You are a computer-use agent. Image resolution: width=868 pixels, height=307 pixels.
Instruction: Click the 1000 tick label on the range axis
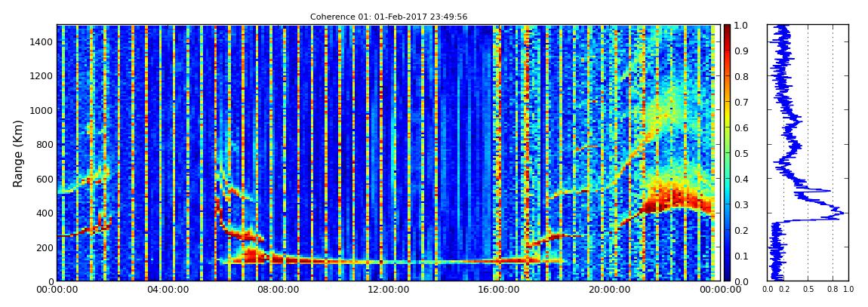pos(40,110)
